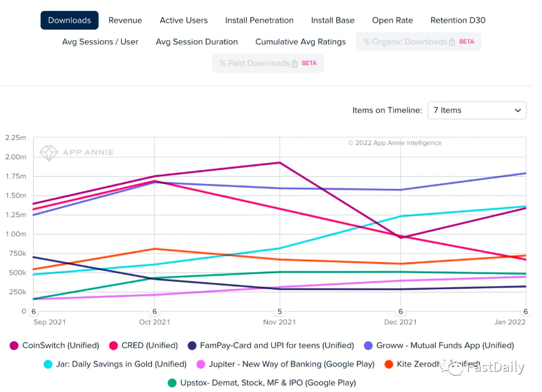
Task: Toggle FamPay legend color dot
Action: click(x=192, y=346)
